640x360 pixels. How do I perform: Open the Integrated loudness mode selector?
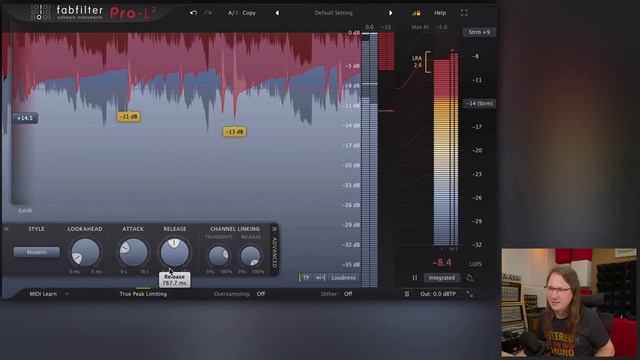coord(442,278)
